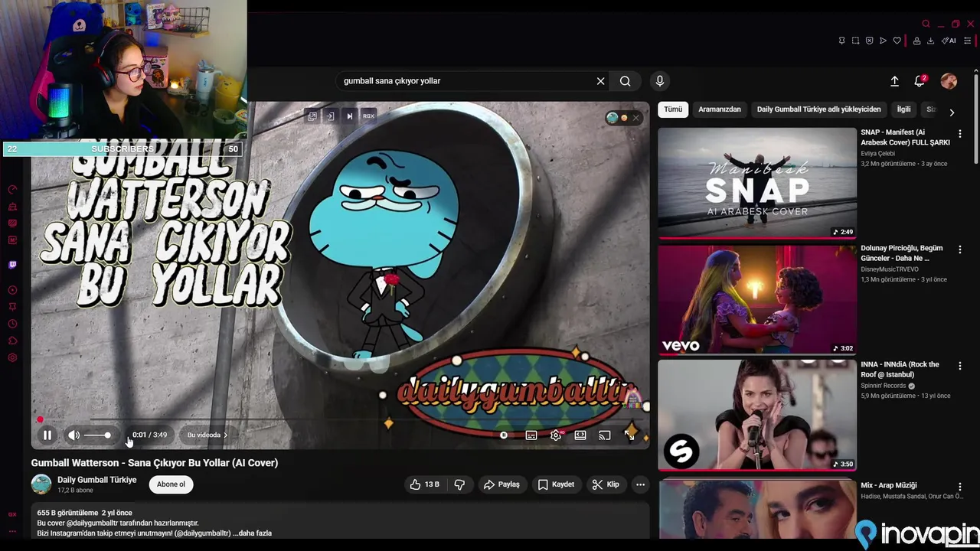The width and height of the screenshot is (980, 551).
Task: Click the picture-in-picture popout icon above the video
Action: point(312,116)
